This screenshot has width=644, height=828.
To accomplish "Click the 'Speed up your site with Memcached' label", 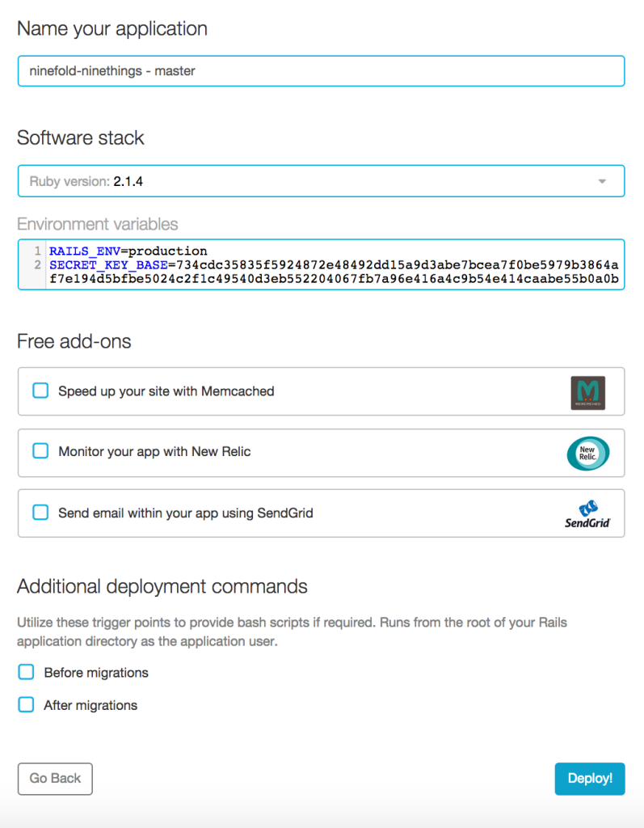I will point(166,391).
